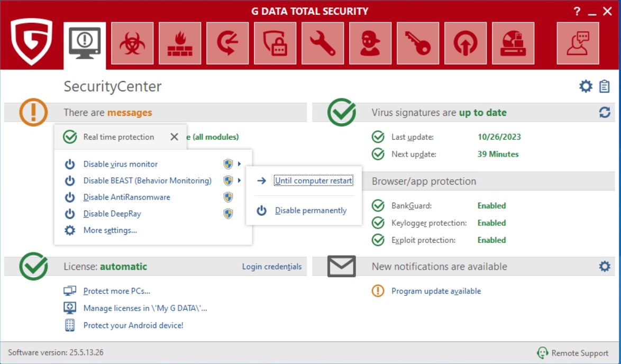Click the G DATA shield logo
621x364 pixels.
pos(31,41)
